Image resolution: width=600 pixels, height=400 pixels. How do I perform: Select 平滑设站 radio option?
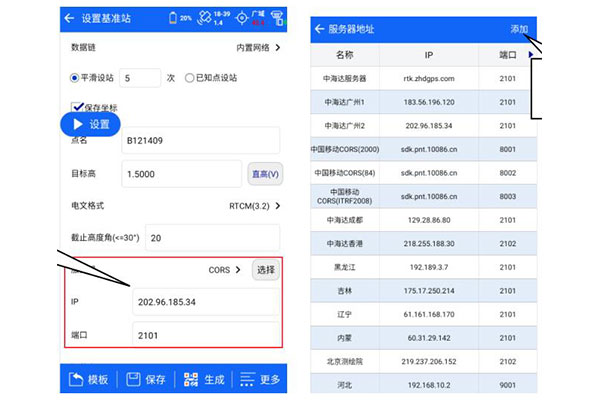tap(75, 77)
